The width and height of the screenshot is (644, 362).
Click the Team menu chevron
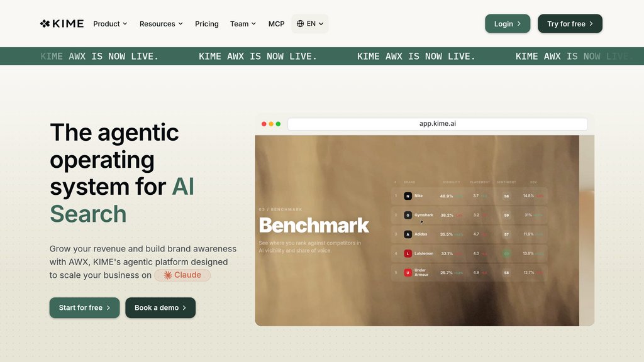[x=253, y=24]
